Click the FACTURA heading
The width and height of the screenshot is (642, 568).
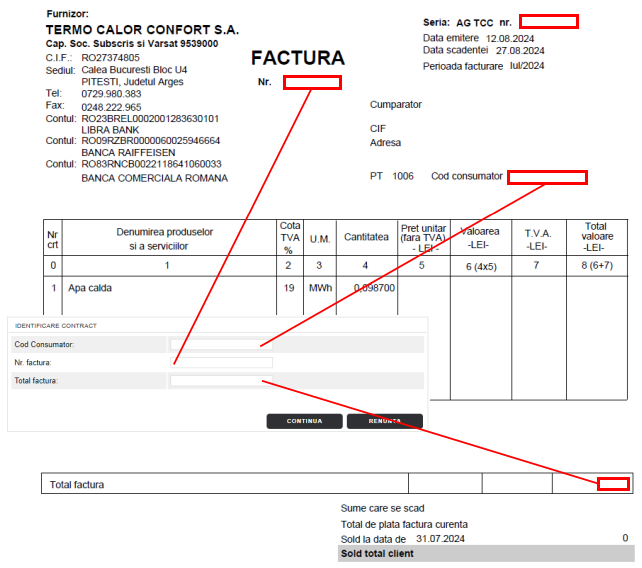coord(297,58)
